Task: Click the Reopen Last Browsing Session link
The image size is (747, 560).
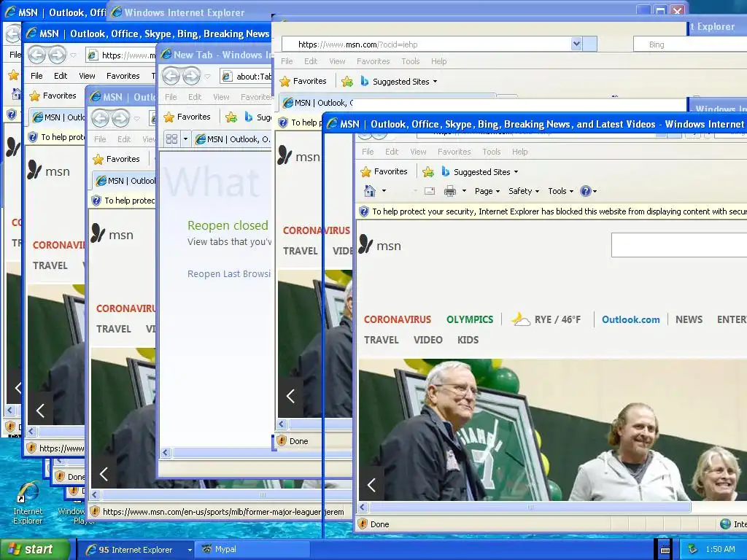Action: pyautogui.click(x=228, y=274)
